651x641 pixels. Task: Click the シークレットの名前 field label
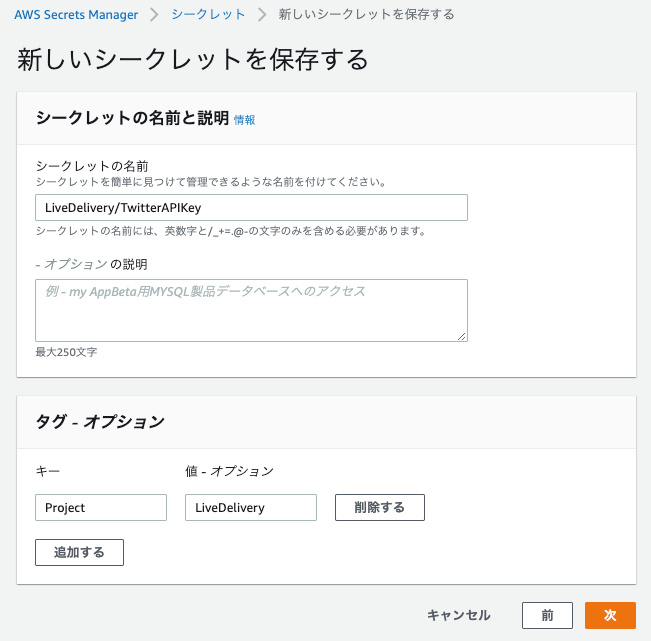point(92,166)
